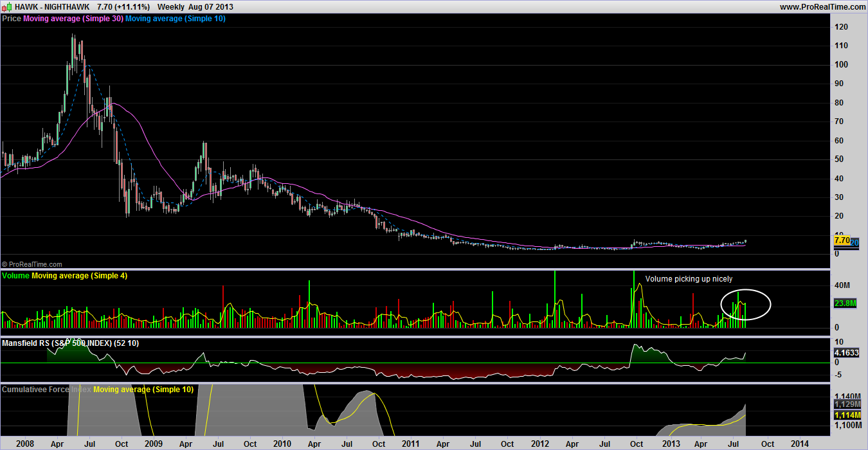Open the www.ProRealTime.com link
Viewport: 868px width, 450px height.
tap(822, 7)
